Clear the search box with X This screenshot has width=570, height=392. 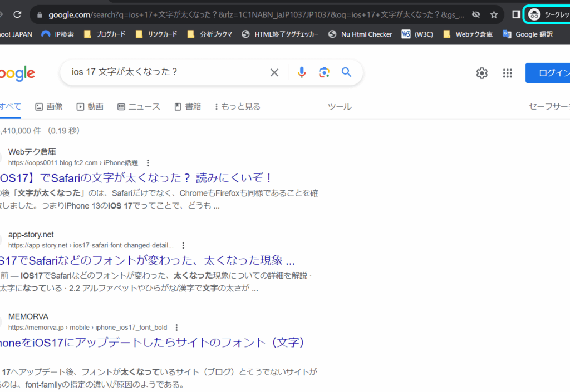274,72
